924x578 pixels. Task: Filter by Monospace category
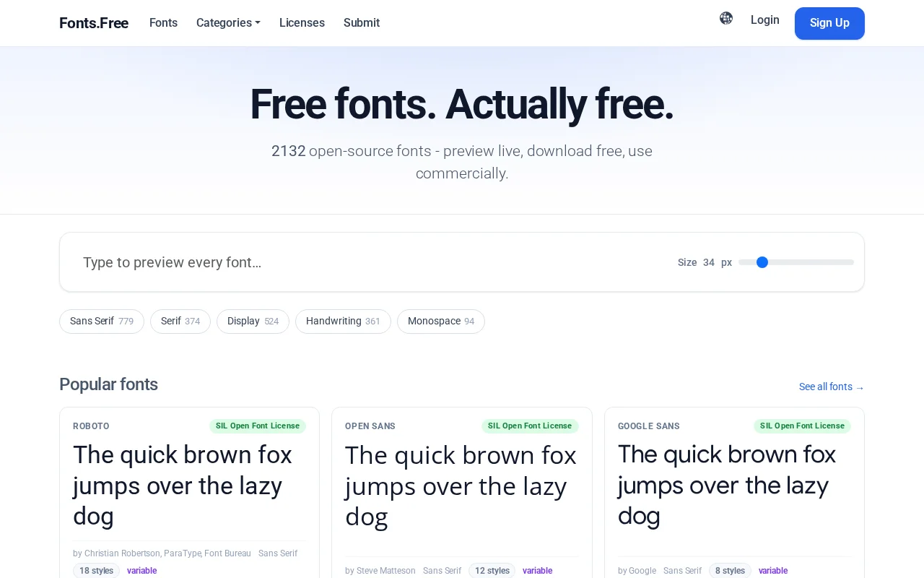click(441, 322)
